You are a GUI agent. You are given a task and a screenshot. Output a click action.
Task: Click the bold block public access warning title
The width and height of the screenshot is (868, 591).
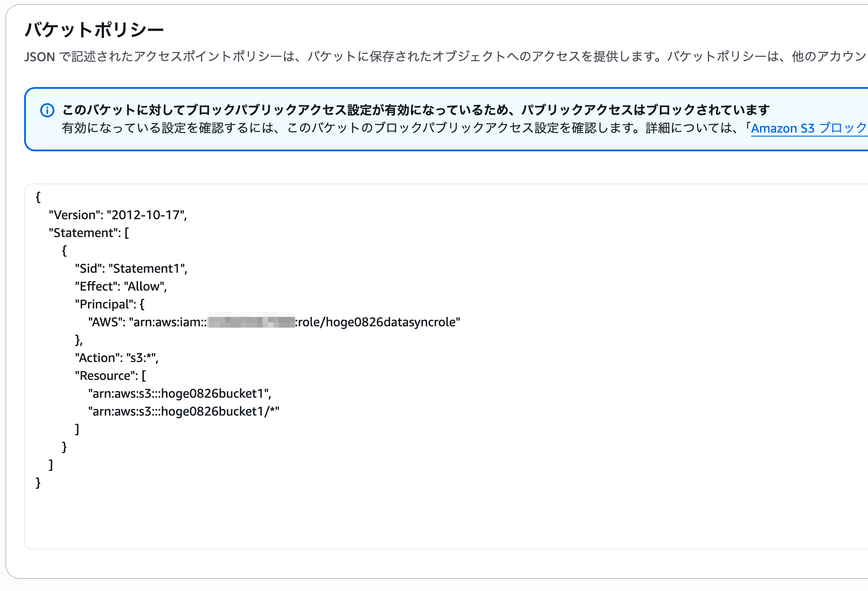pyautogui.click(x=416, y=110)
